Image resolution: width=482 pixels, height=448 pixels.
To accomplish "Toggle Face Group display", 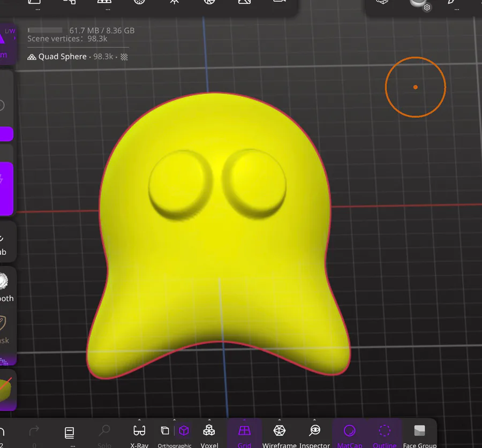I will pyautogui.click(x=419, y=433).
